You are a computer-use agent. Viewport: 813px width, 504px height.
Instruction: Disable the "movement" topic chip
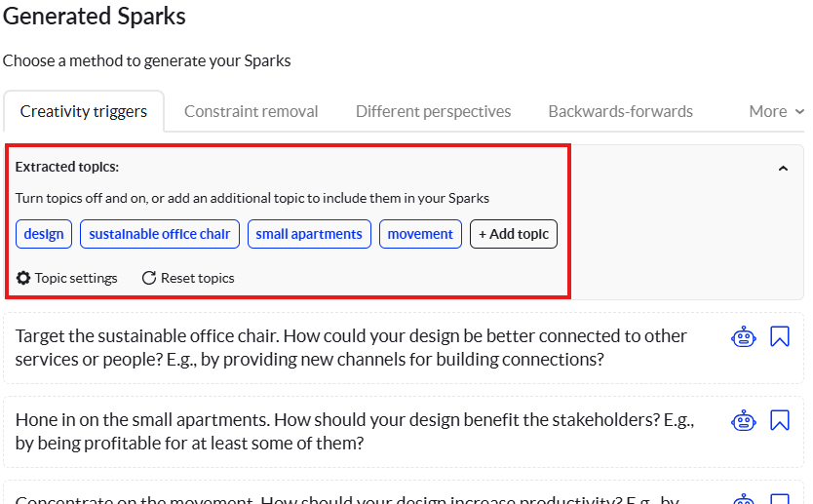[420, 234]
